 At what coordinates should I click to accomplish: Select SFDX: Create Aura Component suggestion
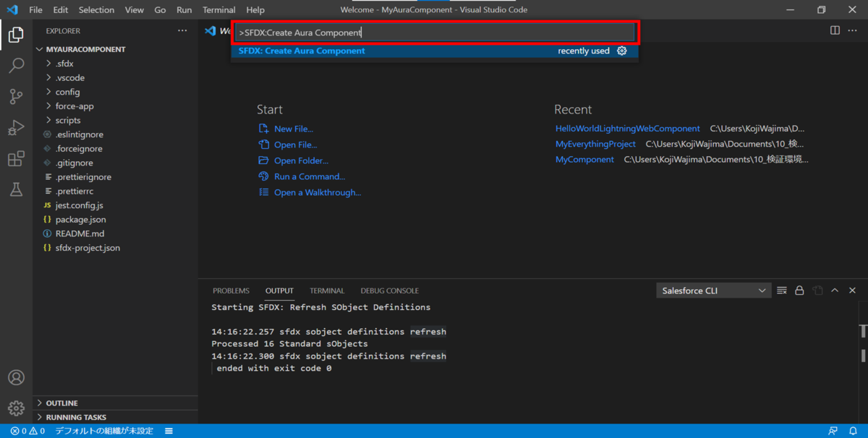click(435, 51)
